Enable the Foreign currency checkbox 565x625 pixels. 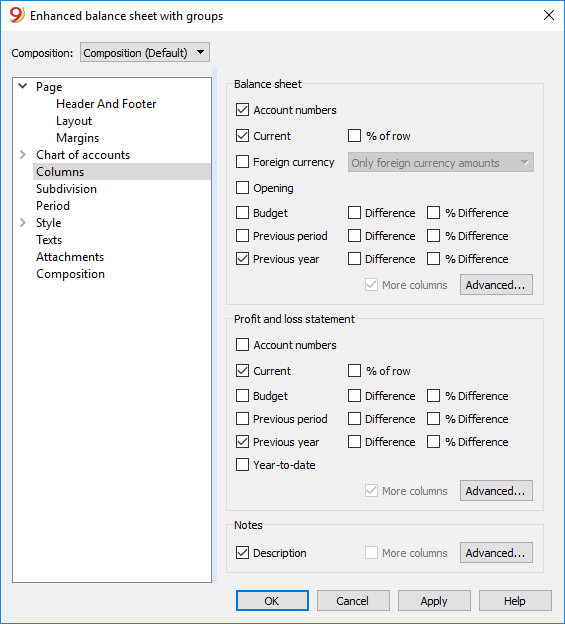(x=242, y=162)
